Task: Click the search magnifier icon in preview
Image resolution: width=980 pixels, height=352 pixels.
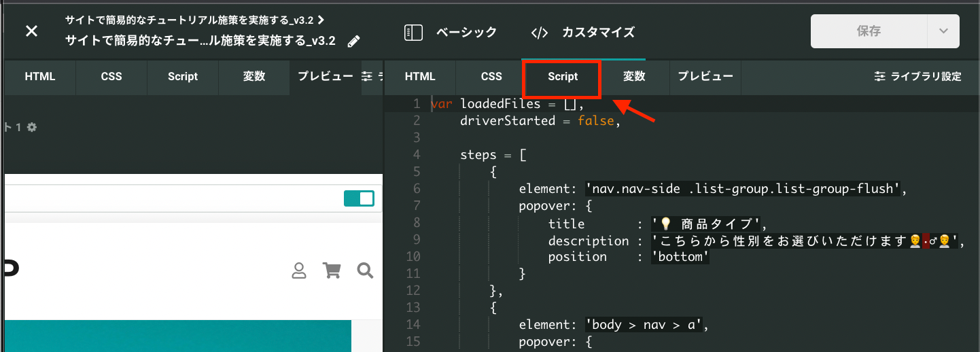Action: [x=365, y=271]
